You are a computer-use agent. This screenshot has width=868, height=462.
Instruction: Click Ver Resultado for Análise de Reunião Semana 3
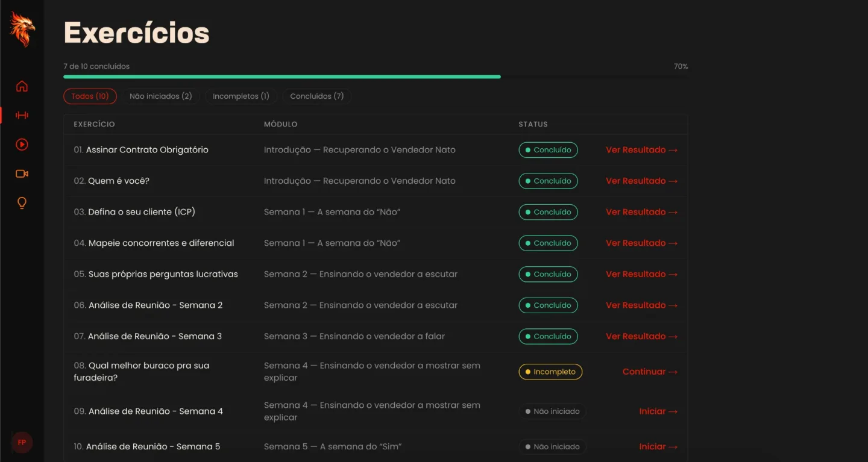641,337
